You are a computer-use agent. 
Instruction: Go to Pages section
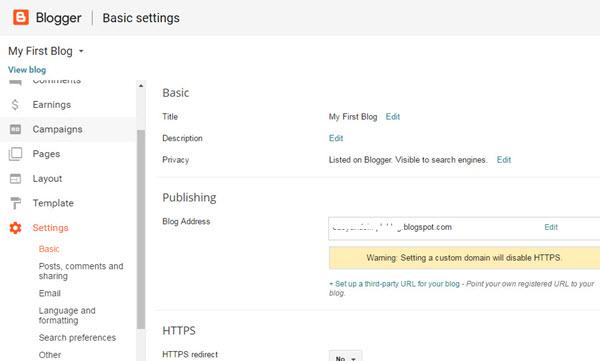coord(46,154)
